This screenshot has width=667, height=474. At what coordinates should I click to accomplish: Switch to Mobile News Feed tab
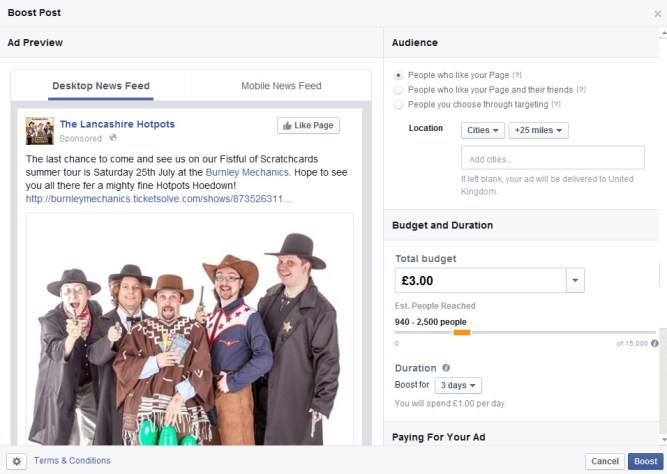point(281,86)
